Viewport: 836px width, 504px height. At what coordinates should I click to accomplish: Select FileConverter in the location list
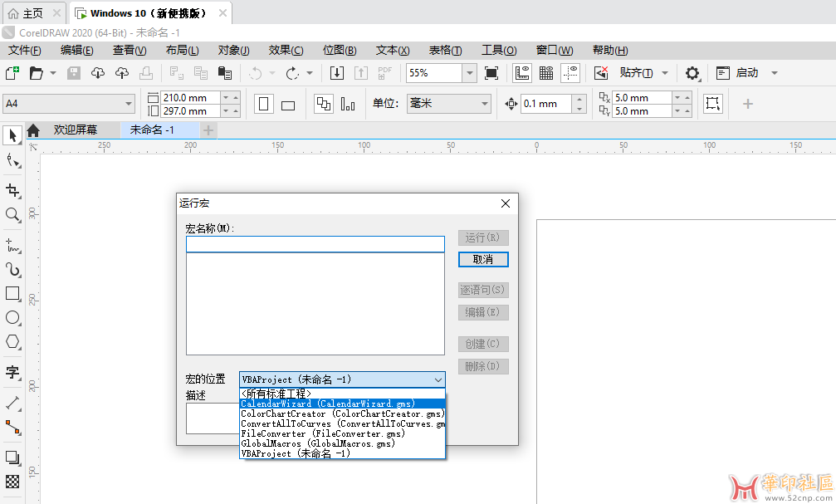(342, 433)
